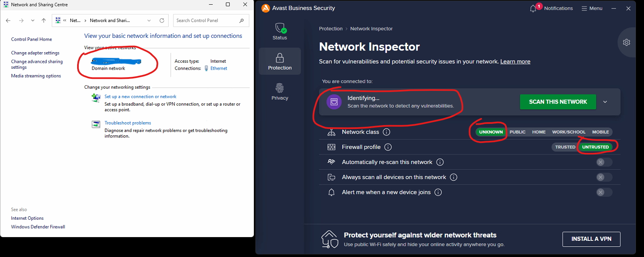Open Windows Defender Firewall link
The width and height of the screenshot is (644, 257).
(x=38, y=227)
